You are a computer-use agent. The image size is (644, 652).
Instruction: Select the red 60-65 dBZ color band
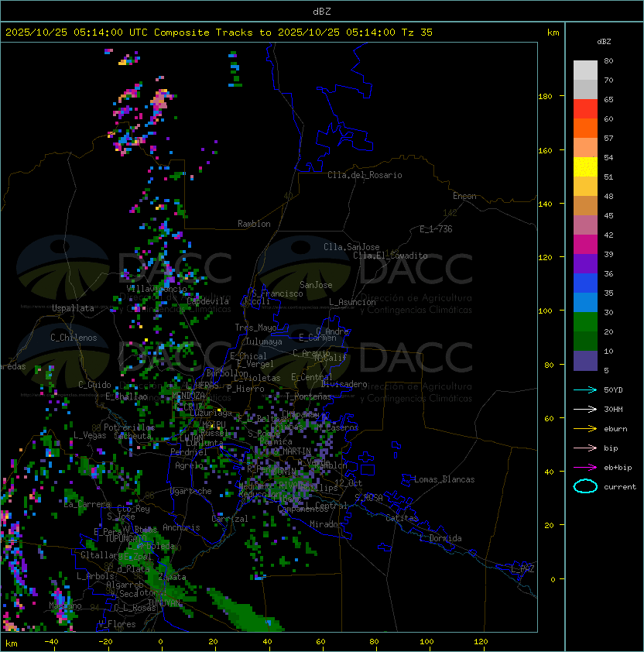click(585, 109)
